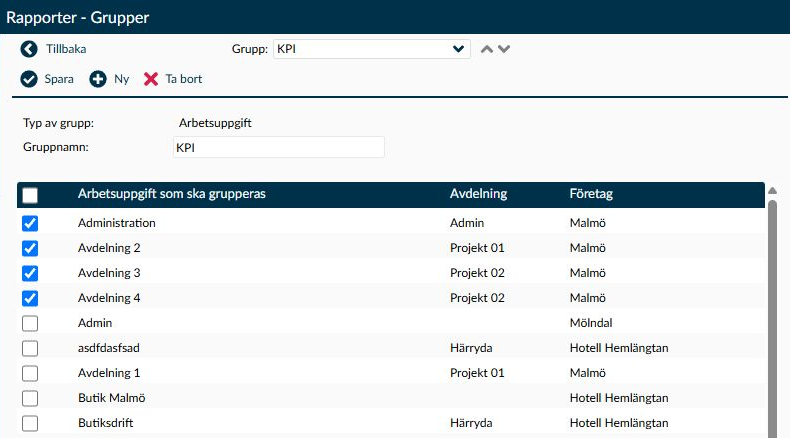The width and height of the screenshot is (790, 438).
Task: Click the Företag column header
Action: [591, 194]
